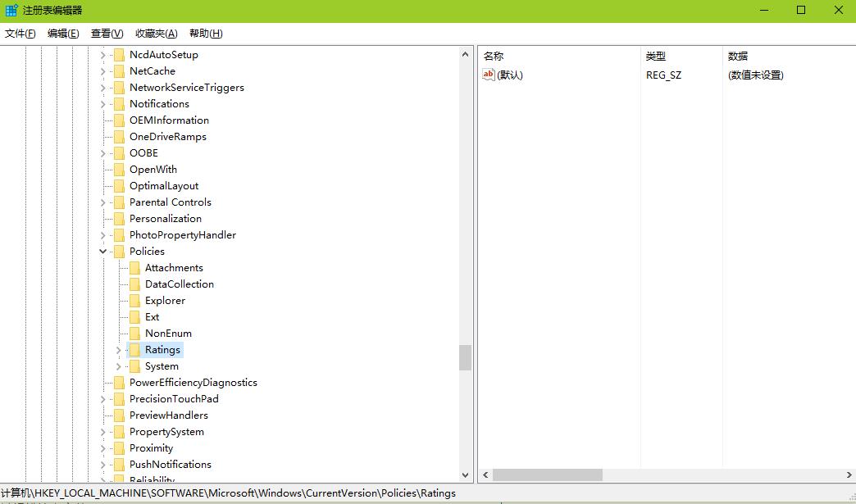856x504 pixels.
Task: Select the PrecisionTouchPad key
Action: click(x=174, y=399)
